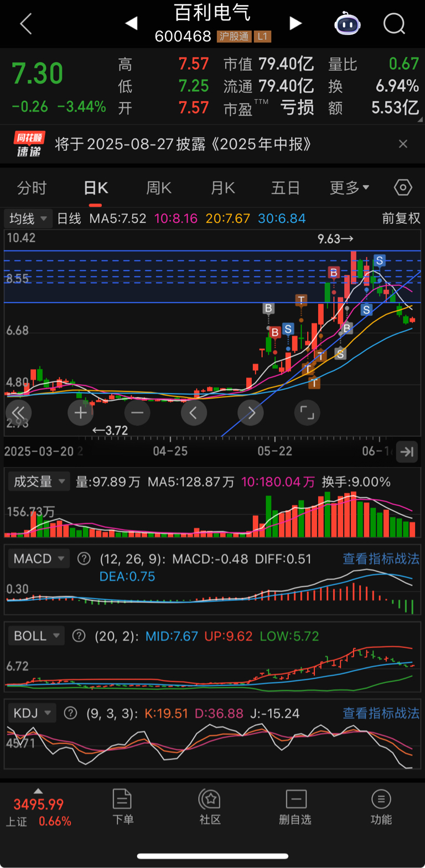Tap the 05-22 date axis label
The image size is (425, 868).
click(x=274, y=451)
